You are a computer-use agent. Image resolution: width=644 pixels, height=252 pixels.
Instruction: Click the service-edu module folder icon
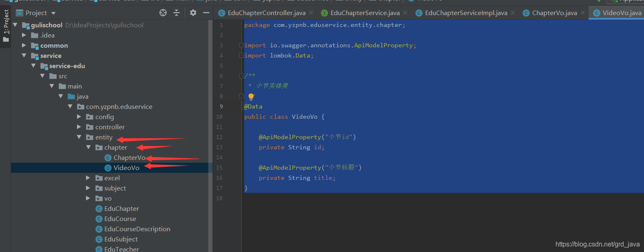pos(44,66)
